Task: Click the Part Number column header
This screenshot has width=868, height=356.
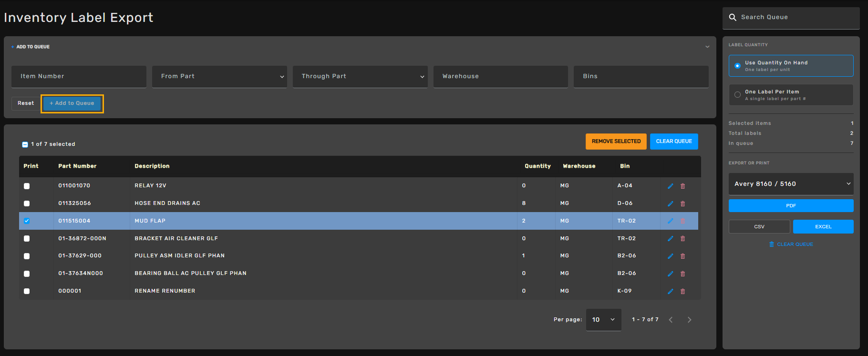Action: [x=77, y=166]
